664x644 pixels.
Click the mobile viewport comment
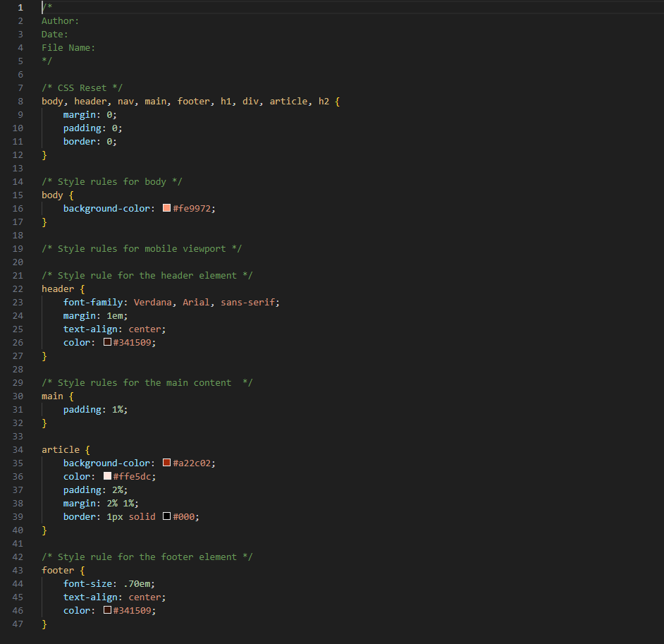[141, 248]
